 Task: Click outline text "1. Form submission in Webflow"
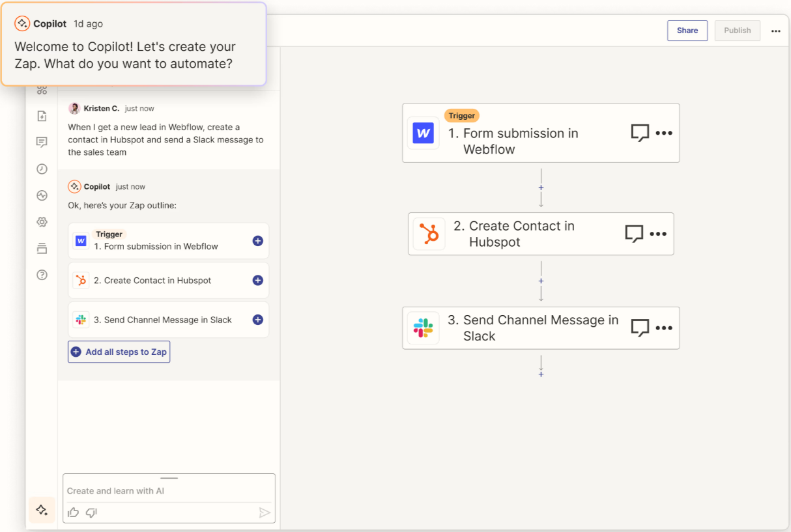point(156,246)
